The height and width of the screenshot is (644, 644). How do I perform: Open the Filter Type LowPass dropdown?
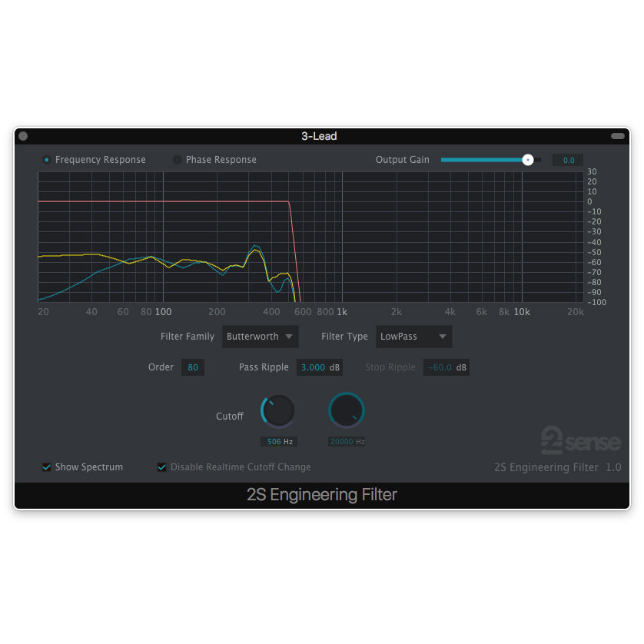pyautogui.click(x=413, y=337)
